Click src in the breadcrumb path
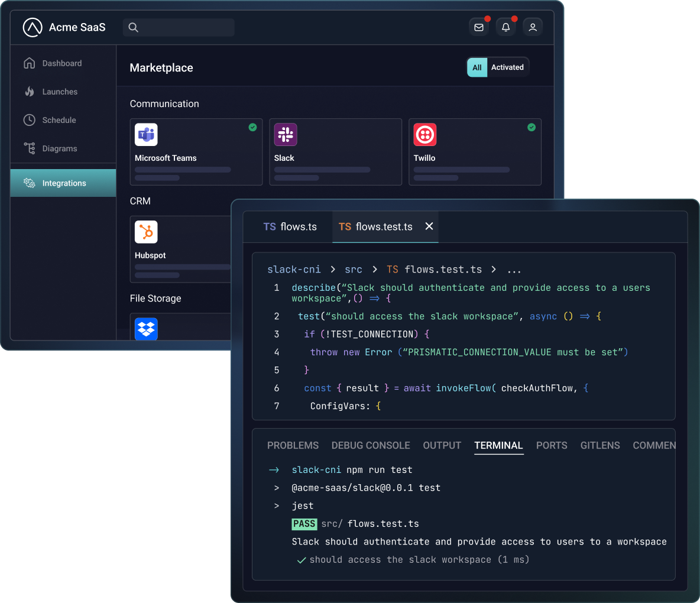Screen dimensions: 700x603 pyautogui.click(x=353, y=270)
